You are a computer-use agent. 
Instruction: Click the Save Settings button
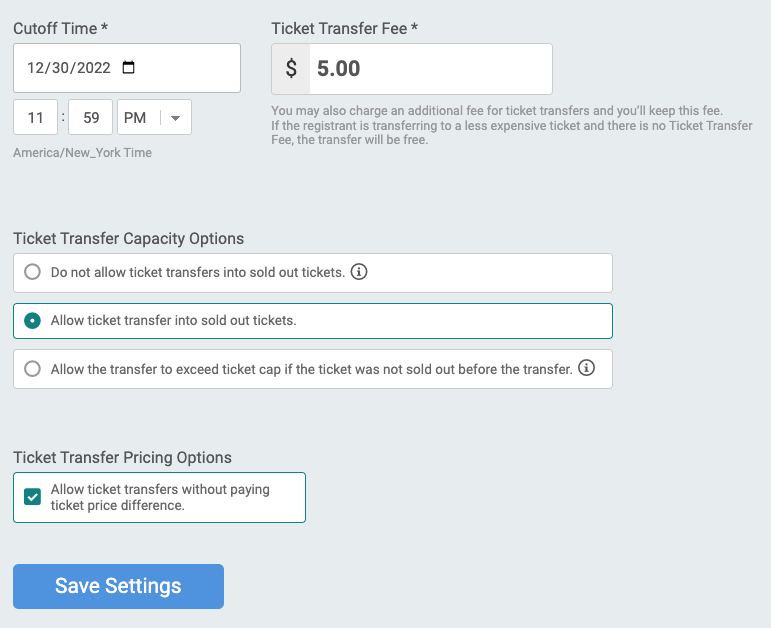[x=119, y=586]
